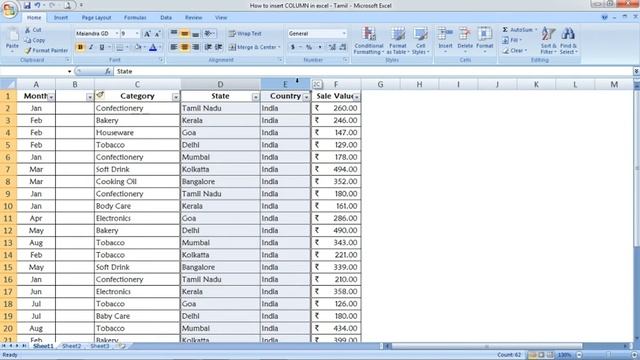640x360 pixels.
Task: Open the State column filter dropdown
Action: pos(256,97)
